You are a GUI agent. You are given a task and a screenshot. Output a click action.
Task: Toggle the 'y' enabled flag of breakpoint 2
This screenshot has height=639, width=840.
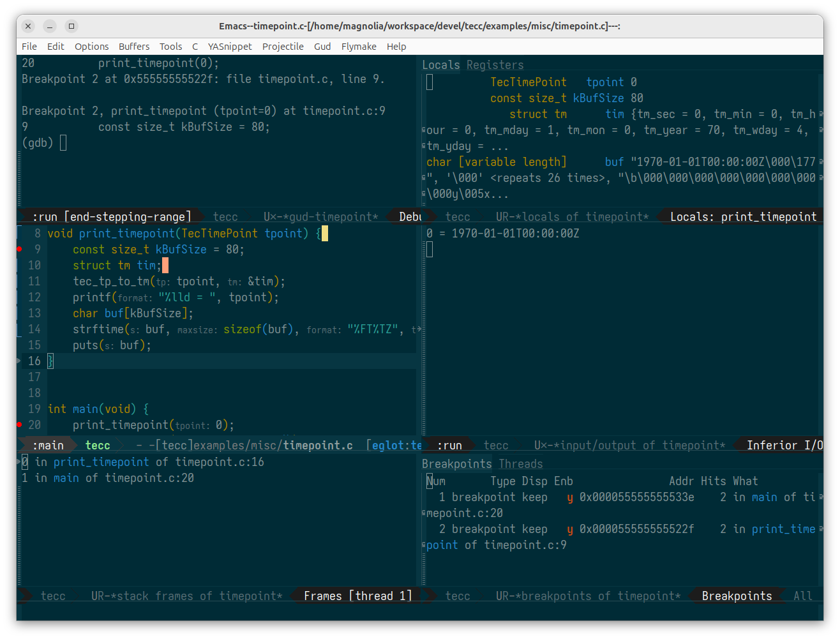click(570, 529)
